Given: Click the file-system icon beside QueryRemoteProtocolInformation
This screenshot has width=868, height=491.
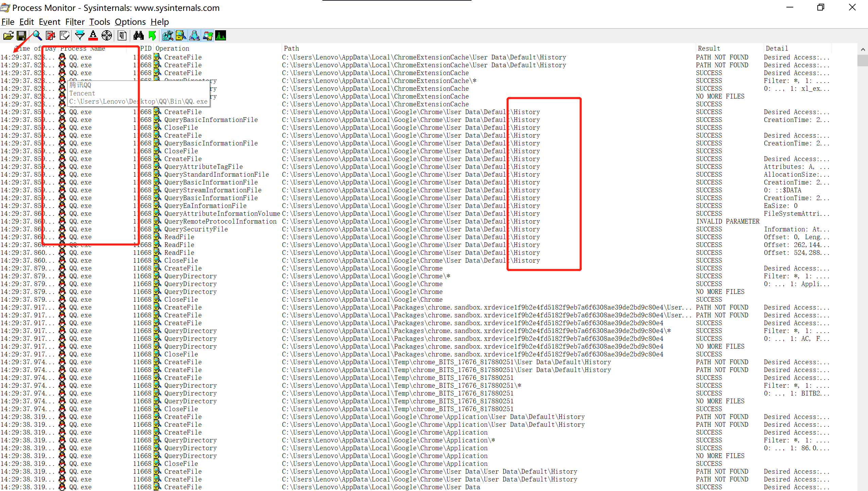Looking at the screenshot, I should pos(157,221).
